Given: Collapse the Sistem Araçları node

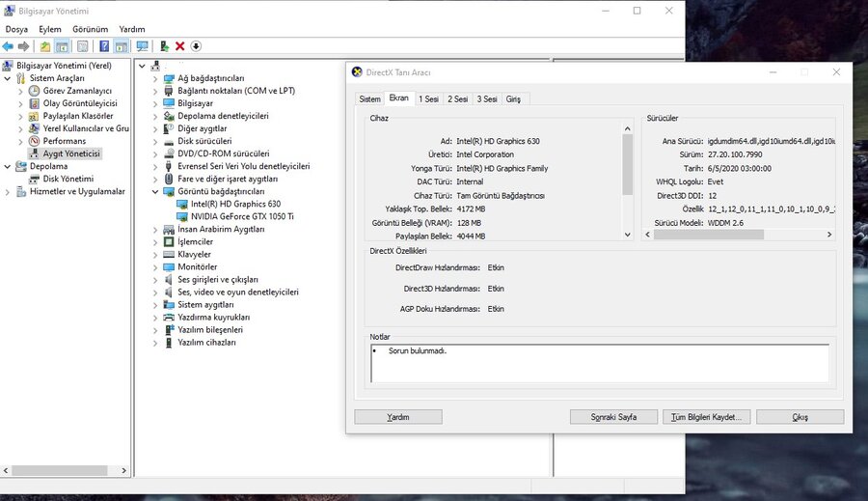Looking at the screenshot, I should (x=7, y=79).
